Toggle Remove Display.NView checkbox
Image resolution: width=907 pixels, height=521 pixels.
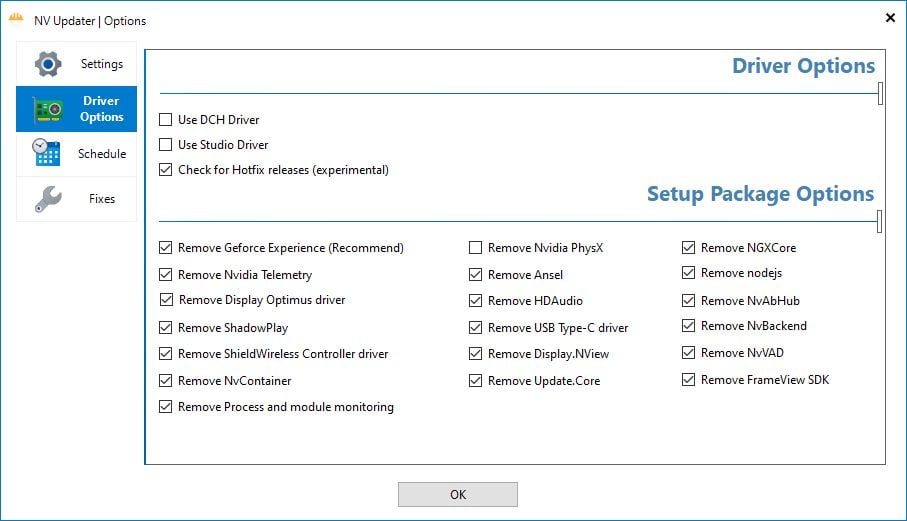coord(475,354)
